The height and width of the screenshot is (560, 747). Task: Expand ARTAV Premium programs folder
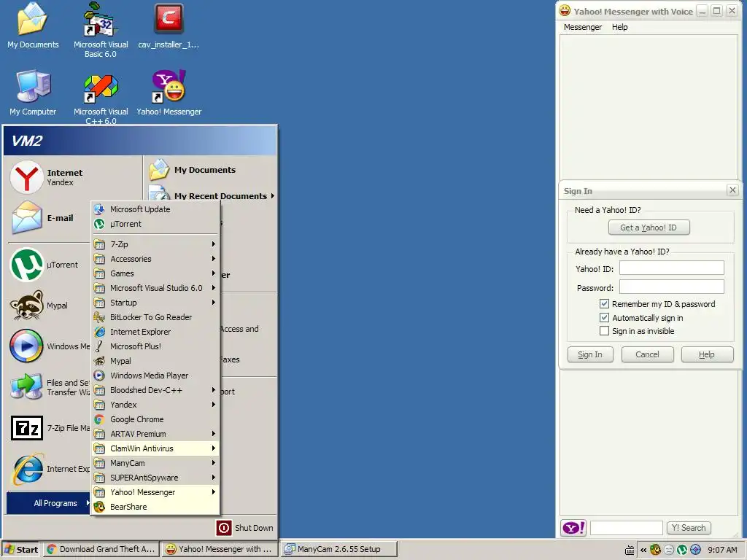pos(155,434)
